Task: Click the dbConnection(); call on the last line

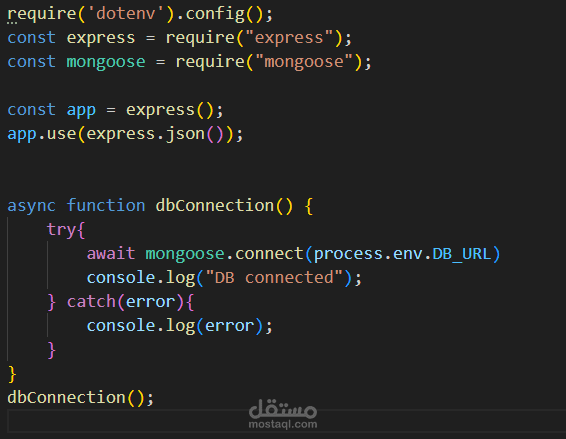Action: (x=80, y=397)
